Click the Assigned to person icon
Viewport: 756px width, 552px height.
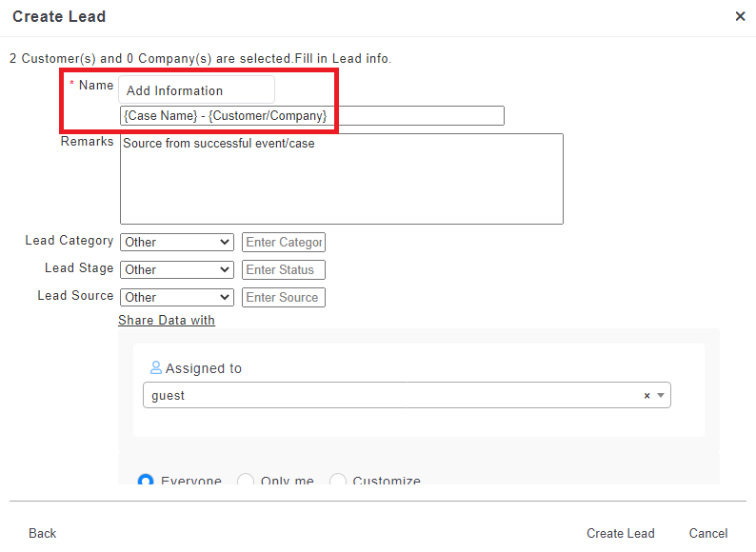pyautogui.click(x=156, y=368)
